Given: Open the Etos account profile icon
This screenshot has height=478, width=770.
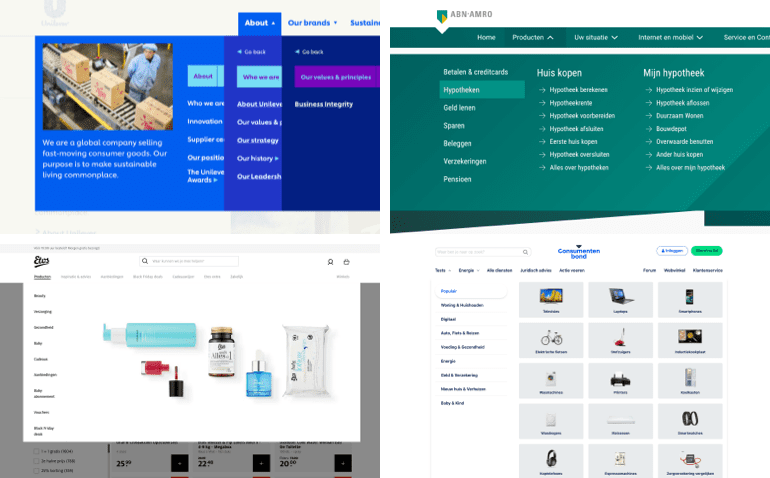Looking at the screenshot, I should (x=330, y=262).
